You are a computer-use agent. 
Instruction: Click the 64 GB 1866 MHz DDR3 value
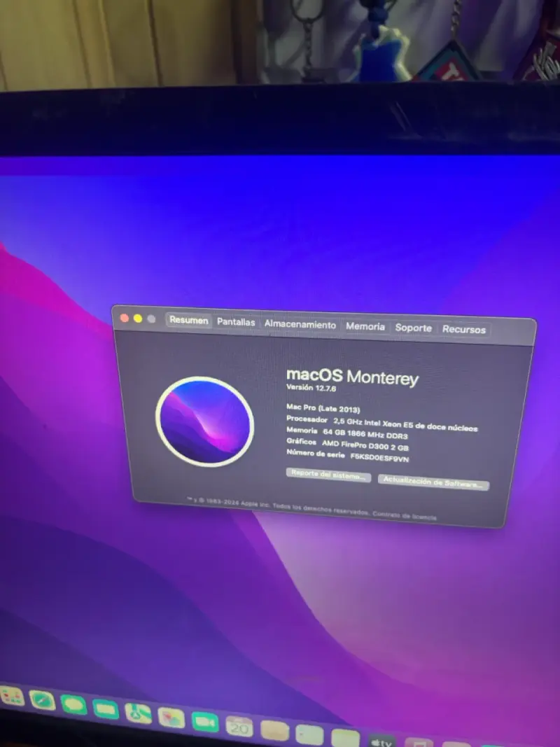click(365, 433)
